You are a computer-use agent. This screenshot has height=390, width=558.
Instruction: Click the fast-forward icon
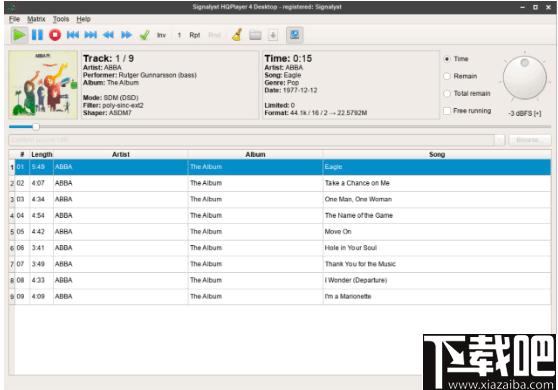click(126, 35)
